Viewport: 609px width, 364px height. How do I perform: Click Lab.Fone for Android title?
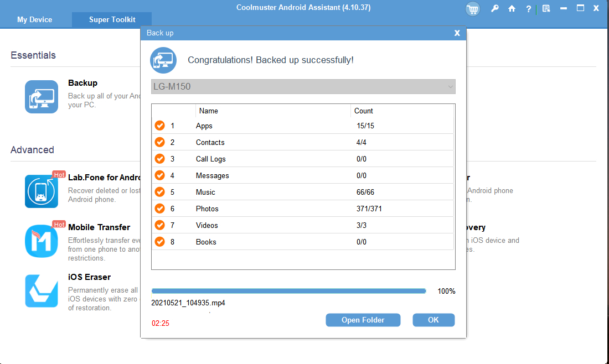(104, 178)
